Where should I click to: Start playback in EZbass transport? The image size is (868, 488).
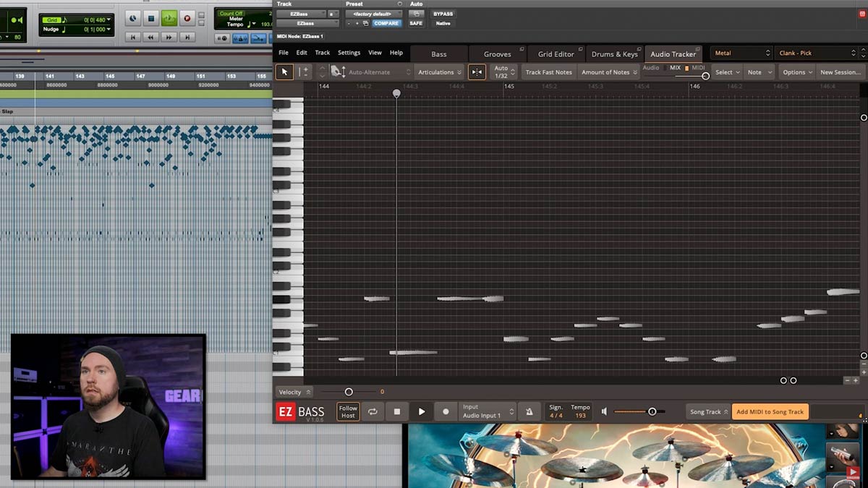point(422,412)
